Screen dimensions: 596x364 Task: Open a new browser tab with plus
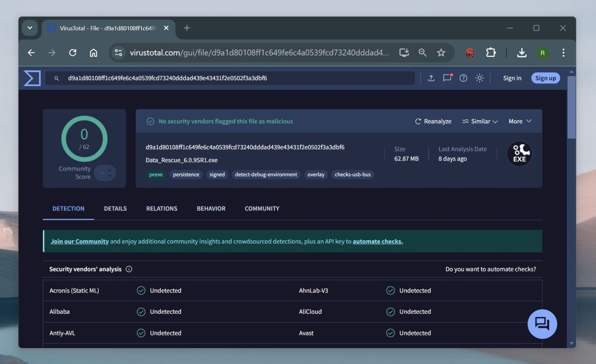pyautogui.click(x=187, y=28)
